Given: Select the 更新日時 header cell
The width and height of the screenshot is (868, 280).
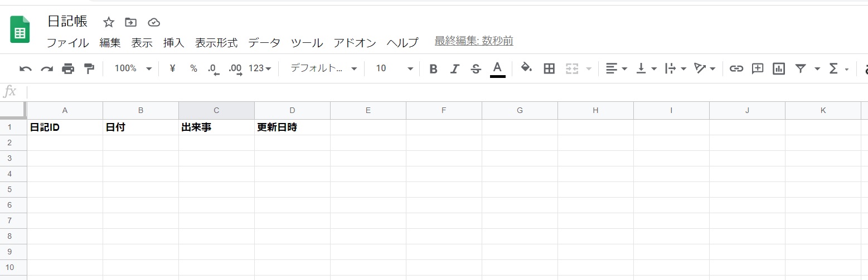Looking at the screenshot, I should click(292, 127).
